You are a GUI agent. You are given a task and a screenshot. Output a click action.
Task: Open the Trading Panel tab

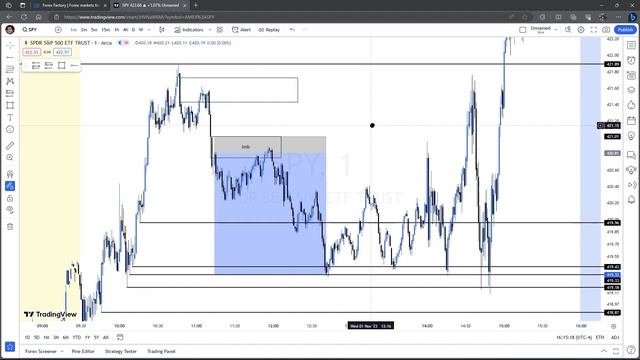[161, 351]
